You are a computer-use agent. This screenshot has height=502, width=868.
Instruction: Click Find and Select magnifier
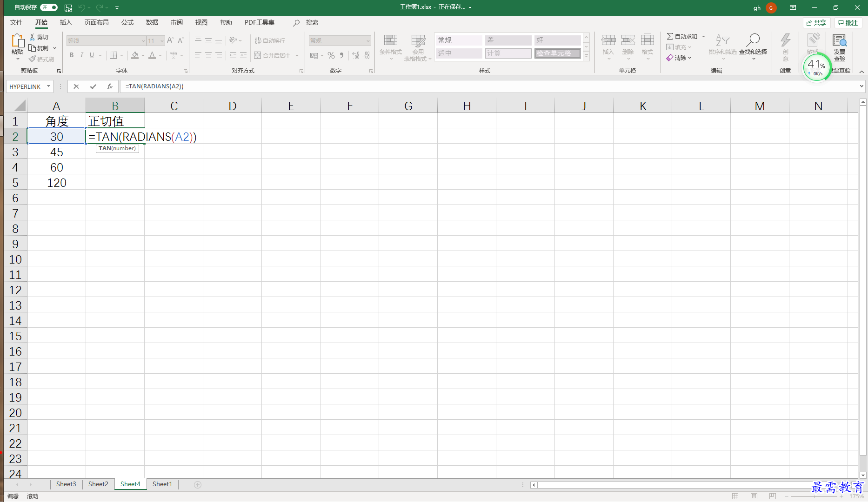[x=753, y=40]
